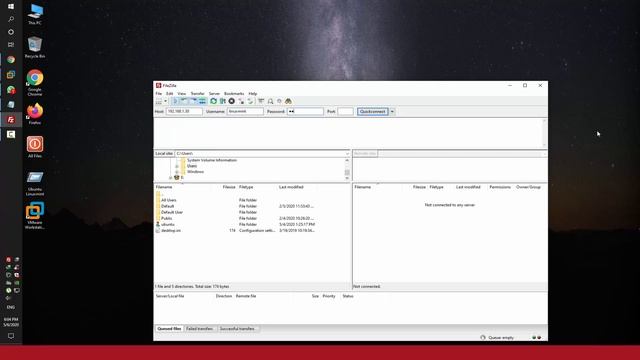This screenshot has height=360, width=640.
Task: Open Google Chrome desktop shortcut
Action: coord(35,83)
